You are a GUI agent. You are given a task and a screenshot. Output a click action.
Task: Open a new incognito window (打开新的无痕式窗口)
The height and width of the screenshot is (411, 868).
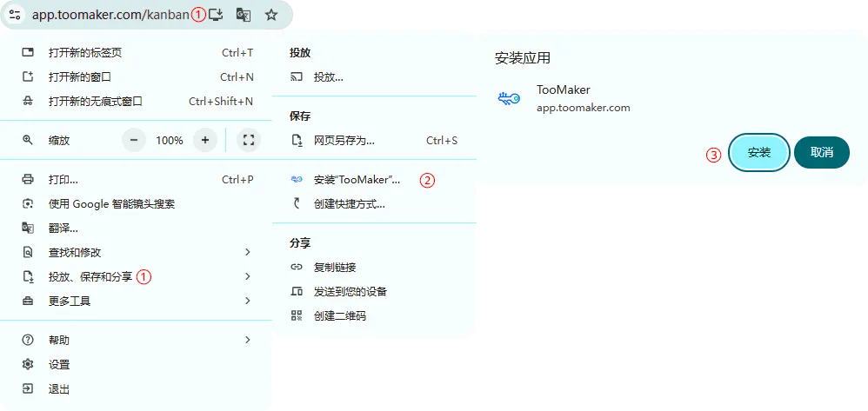coord(137,101)
